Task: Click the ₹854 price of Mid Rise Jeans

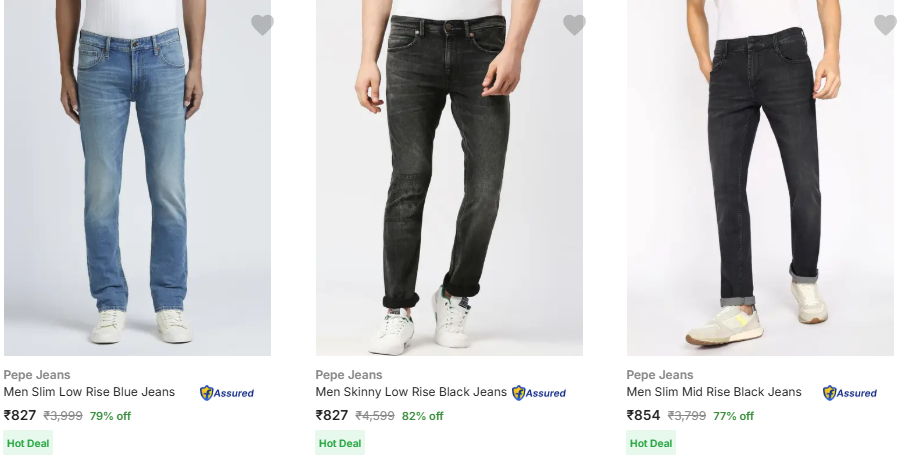Action: click(x=643, y=416)
